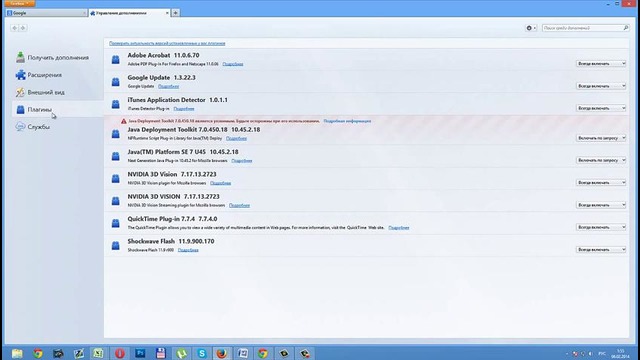Image resolution: width=640 pixels, height=360 pixels.
Task: Open activation dropdown for Google Update
Action: point(601,86)
